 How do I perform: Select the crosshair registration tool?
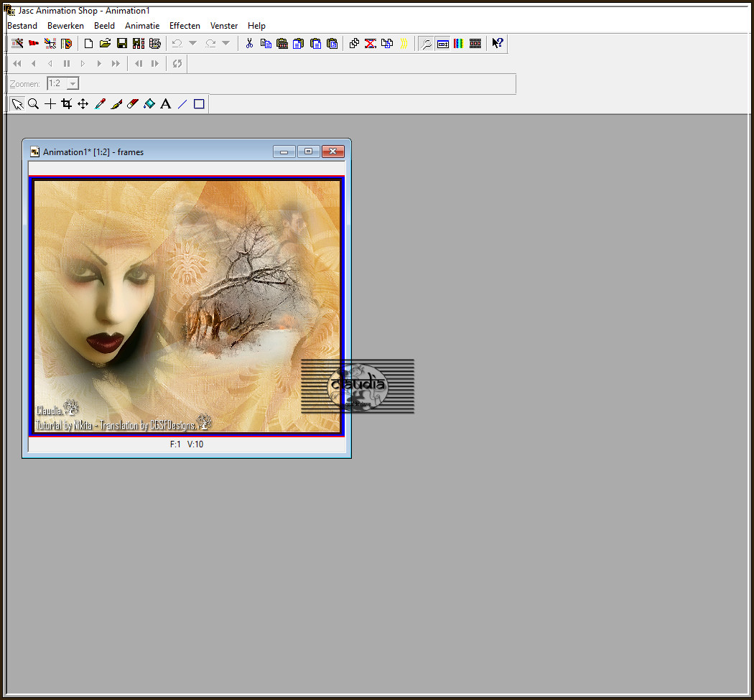pos(50,104)
